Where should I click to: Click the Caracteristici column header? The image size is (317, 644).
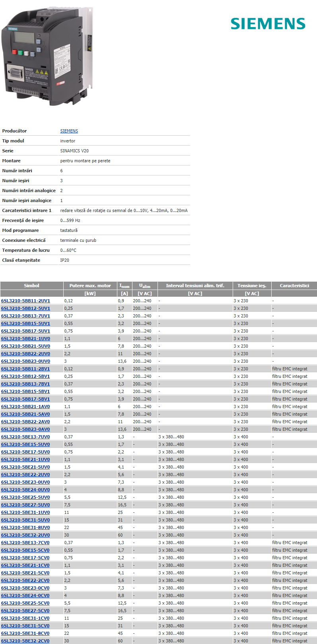[x=294, y=286]
